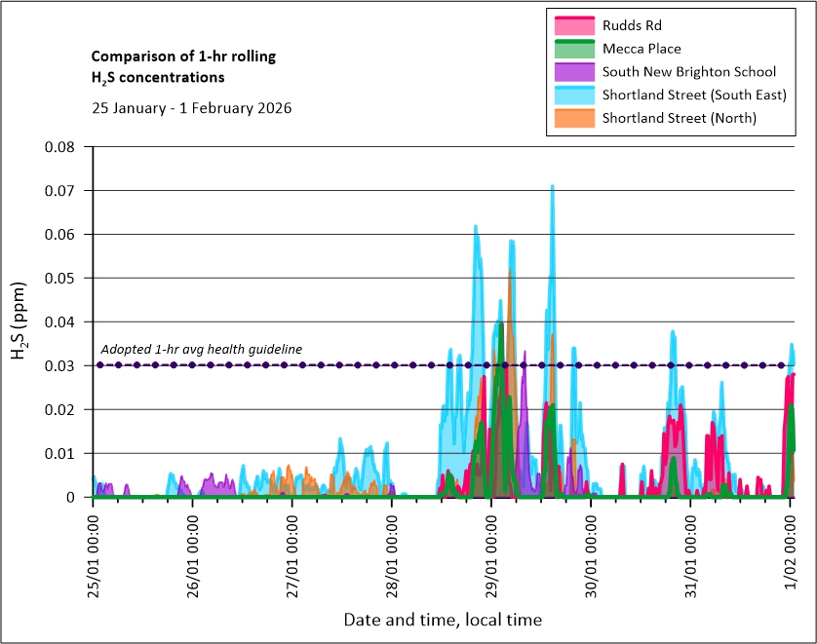The image size is (817, 644).
Task: Click the 'Date and time, local time' axis title
Action: tap(442, 620)
